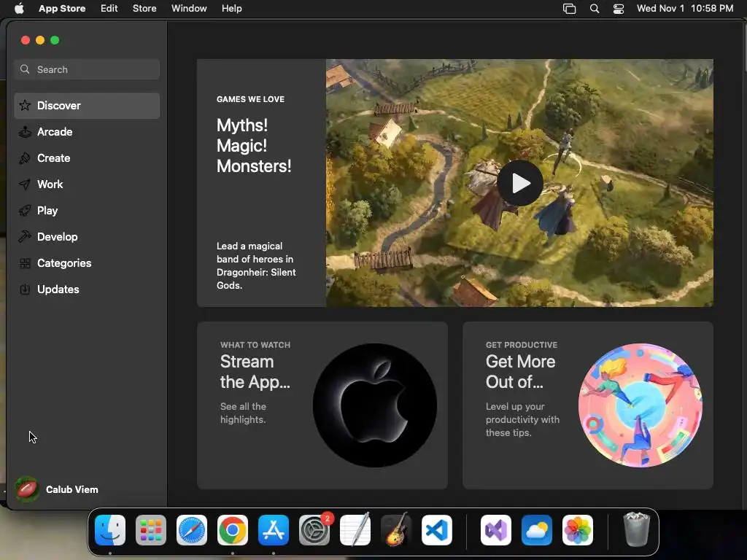Click Level up your productivity text
Viewport: 747px width, 560px height.
click(522, 419)
